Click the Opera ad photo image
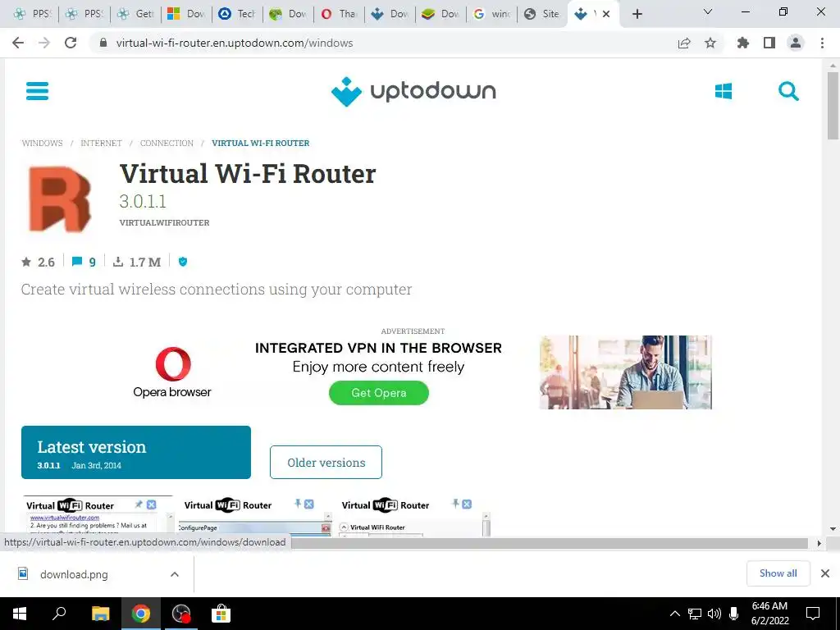840x630 pixels. tap(626, 372)
